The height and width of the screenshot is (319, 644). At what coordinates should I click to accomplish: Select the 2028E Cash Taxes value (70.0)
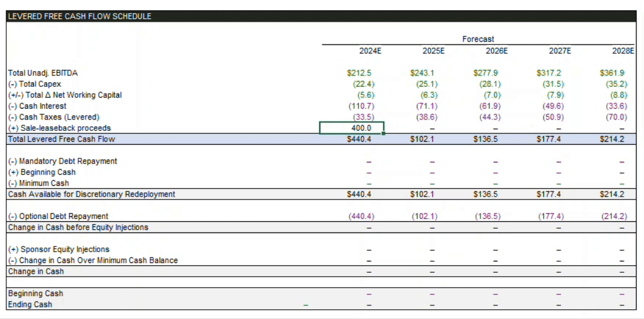click(615, 117)
